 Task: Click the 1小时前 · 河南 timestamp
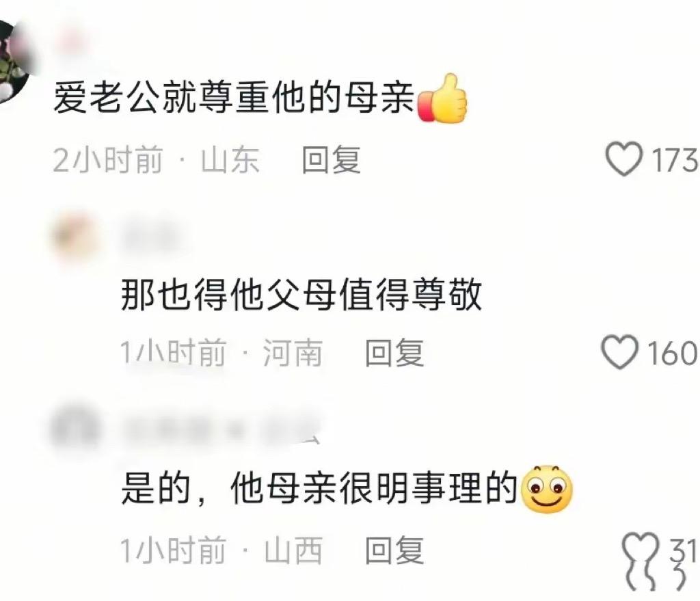[x=221, y=353]
